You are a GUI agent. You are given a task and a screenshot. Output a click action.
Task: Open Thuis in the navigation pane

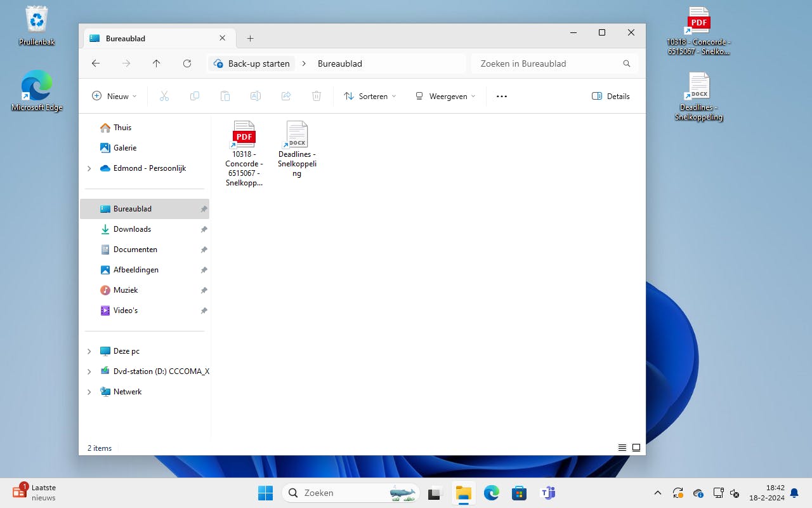coord(115,128)
